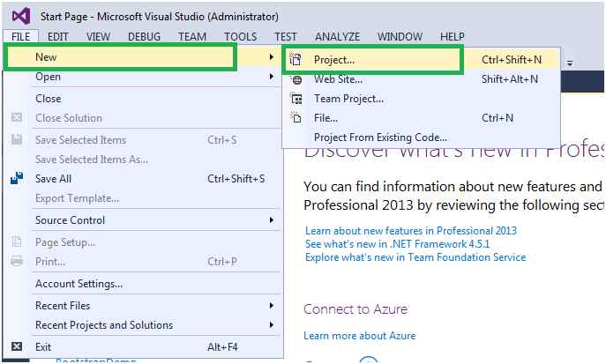Click the New Project icon
This screenshot has width=606, height=364.
pyautogui.click(x=296, y=59)
